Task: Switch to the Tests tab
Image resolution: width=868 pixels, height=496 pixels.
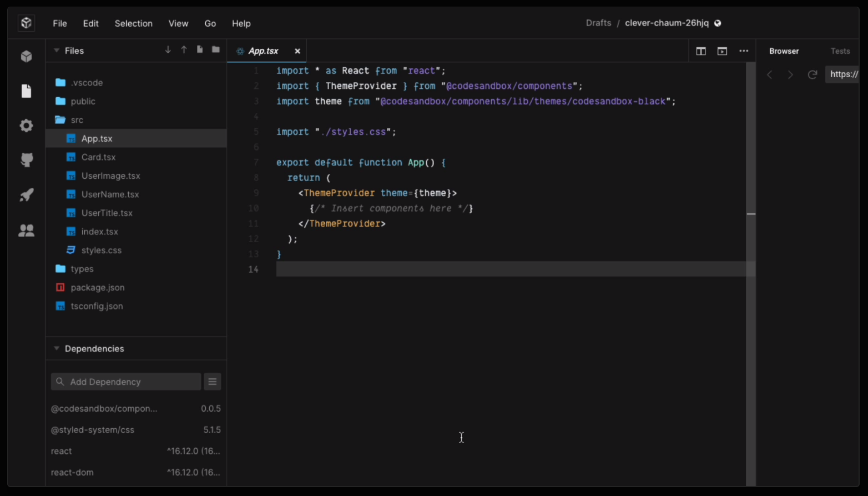Action: [x=840, y=51]
